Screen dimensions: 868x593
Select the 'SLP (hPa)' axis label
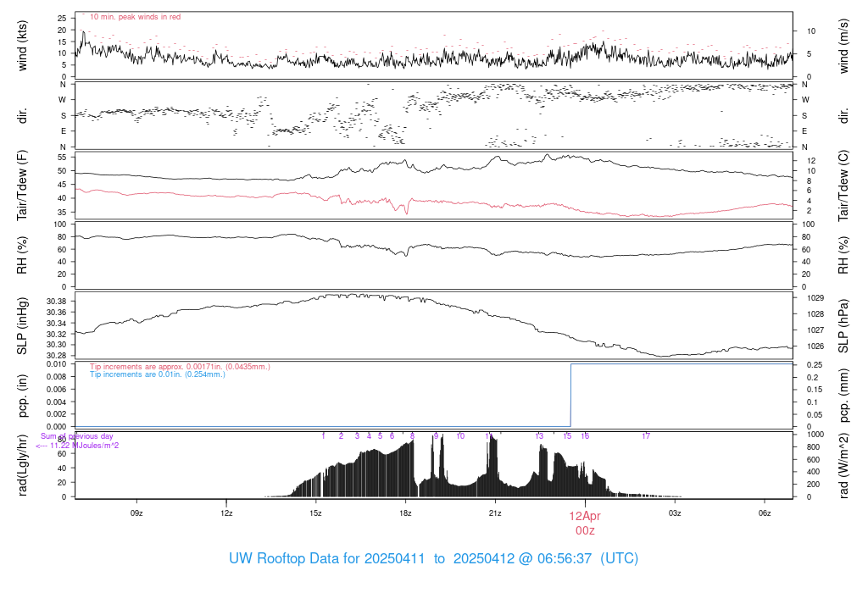click(x=843, y=326)
